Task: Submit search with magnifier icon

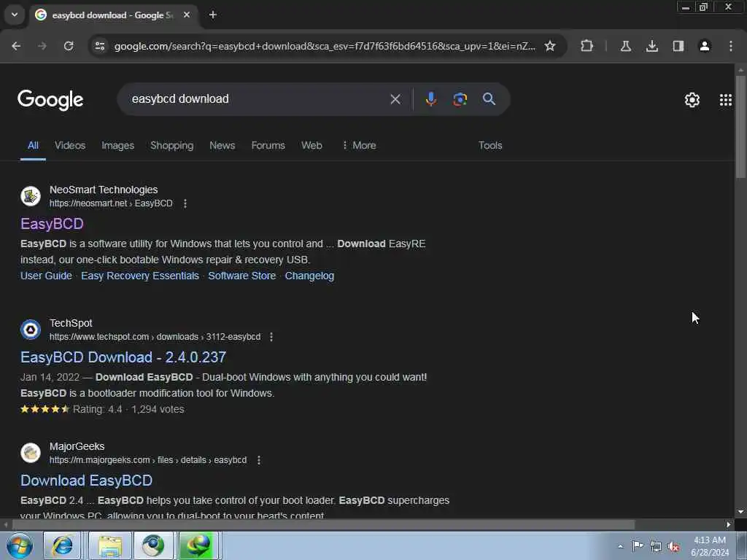Action: [x=489, y=99]
